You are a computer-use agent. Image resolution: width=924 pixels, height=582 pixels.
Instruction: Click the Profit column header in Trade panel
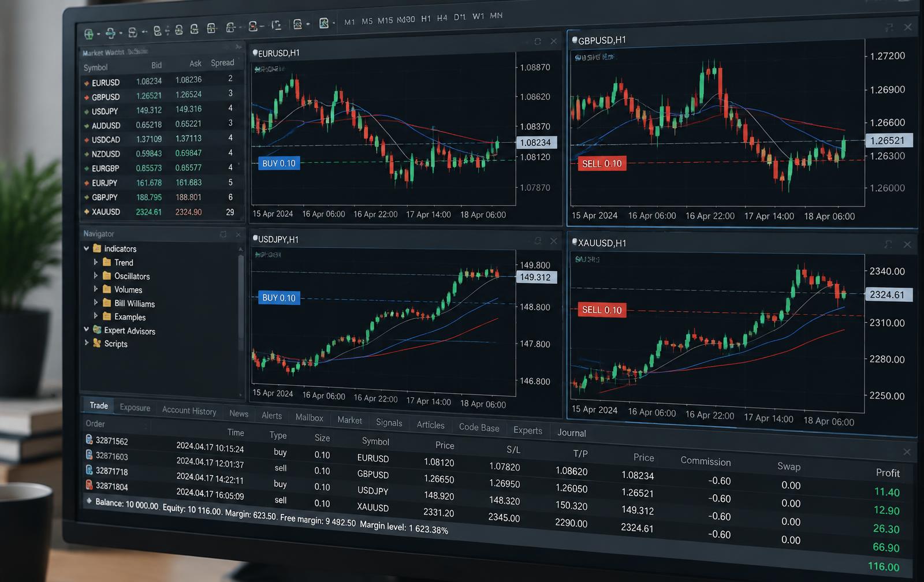(x=888, y=473)
